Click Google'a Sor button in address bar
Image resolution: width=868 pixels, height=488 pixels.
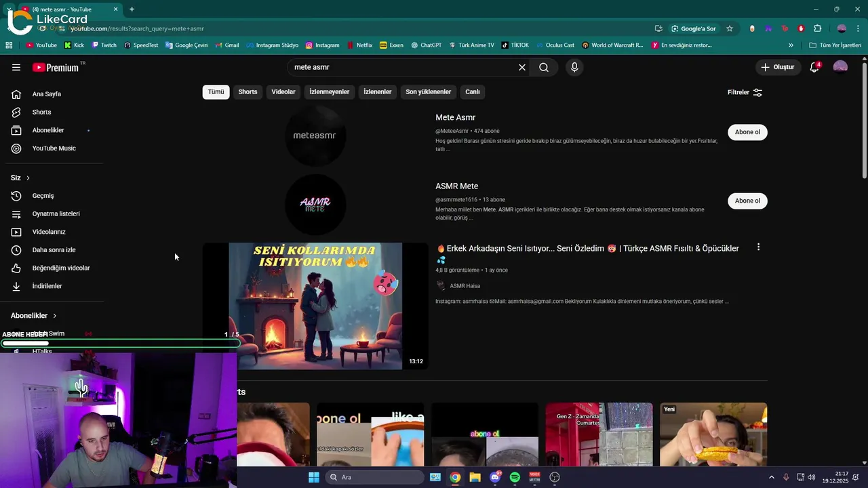pyautogui.click(x=694, y=28)
